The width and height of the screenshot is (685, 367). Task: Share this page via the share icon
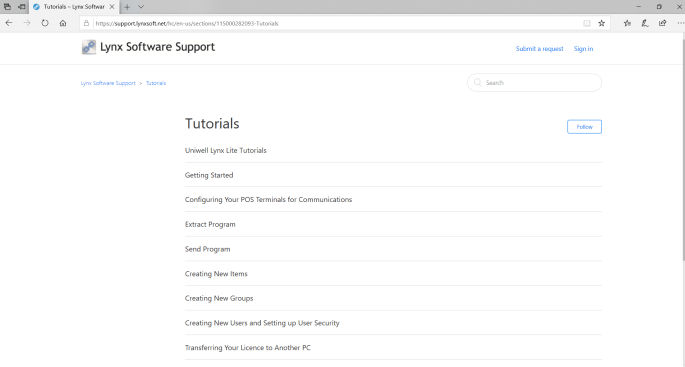663,23
